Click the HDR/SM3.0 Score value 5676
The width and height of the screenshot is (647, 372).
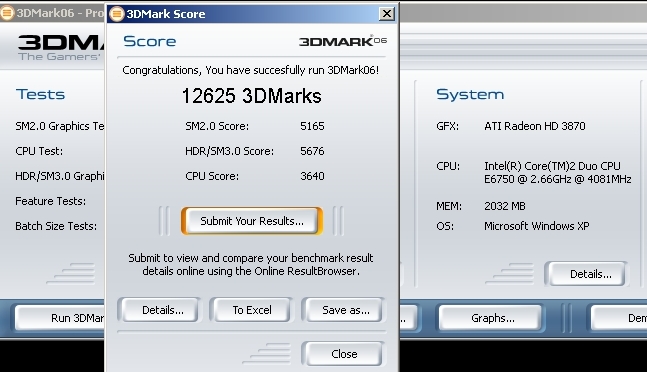tap(312, 151)
